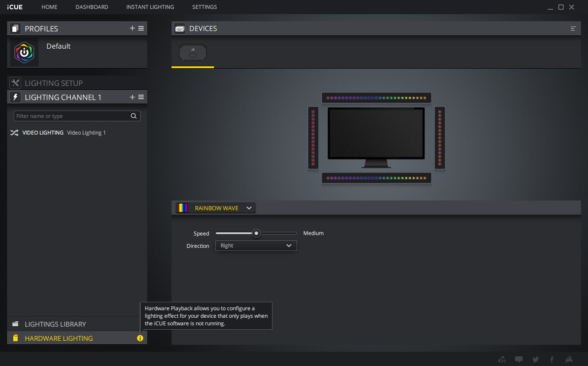Click the iCUE logo in top bar
This screenshot has height=366, width=588.
[x=15, y=7]
